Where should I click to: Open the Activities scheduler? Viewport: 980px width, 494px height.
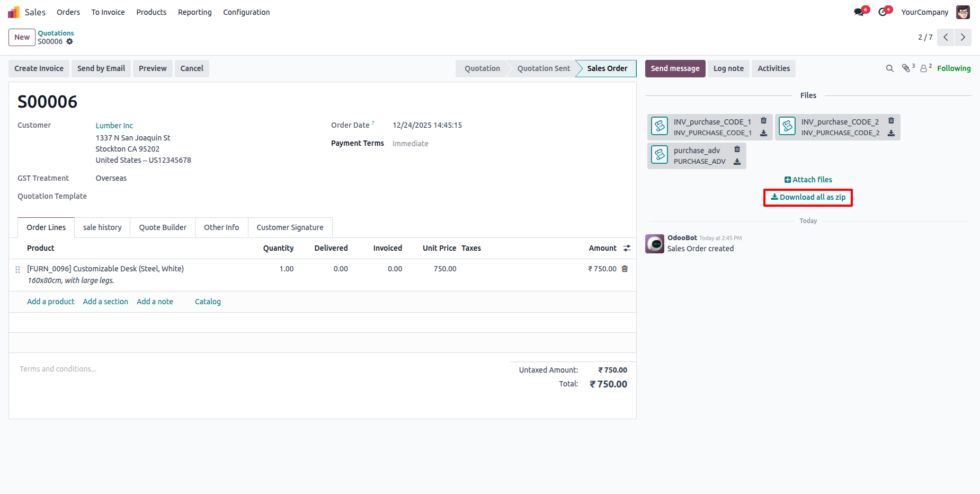[x=773, y=68]
